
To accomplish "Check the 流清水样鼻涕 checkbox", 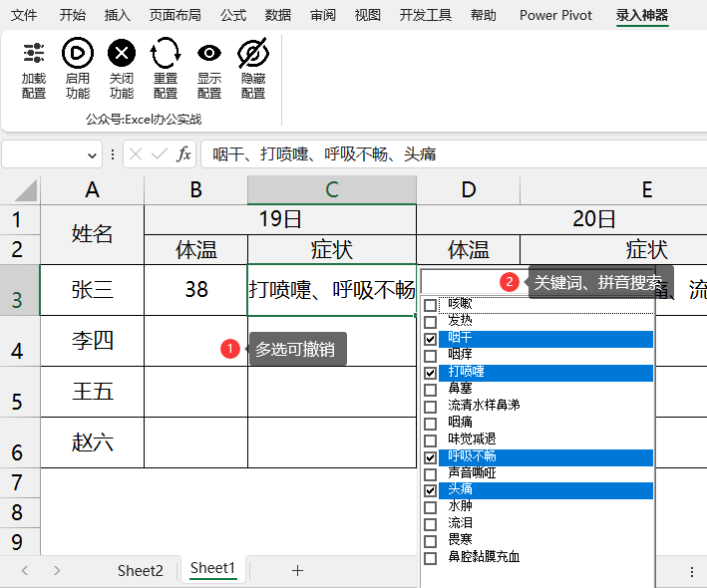I will 431,407.
